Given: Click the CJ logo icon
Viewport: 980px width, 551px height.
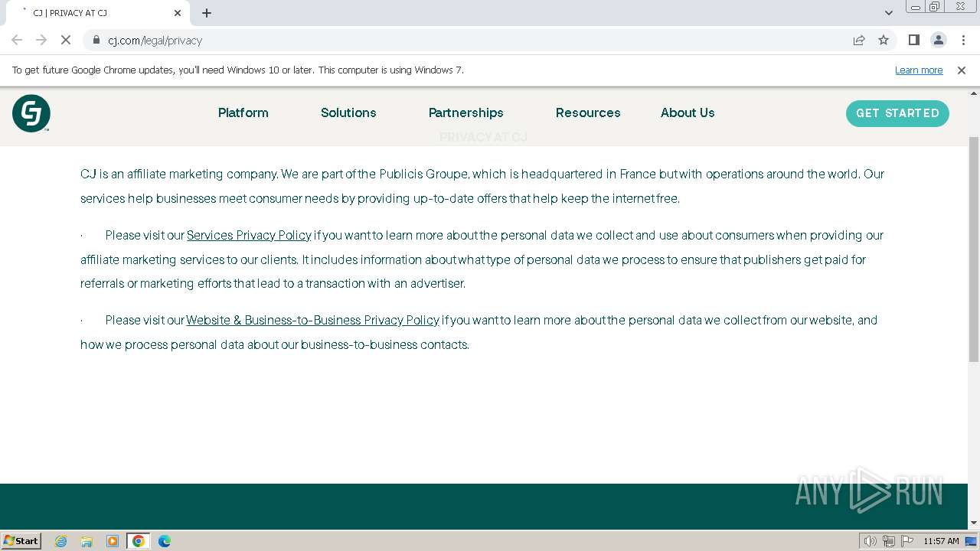Looking at the screenshot, I should coord(31,113).
